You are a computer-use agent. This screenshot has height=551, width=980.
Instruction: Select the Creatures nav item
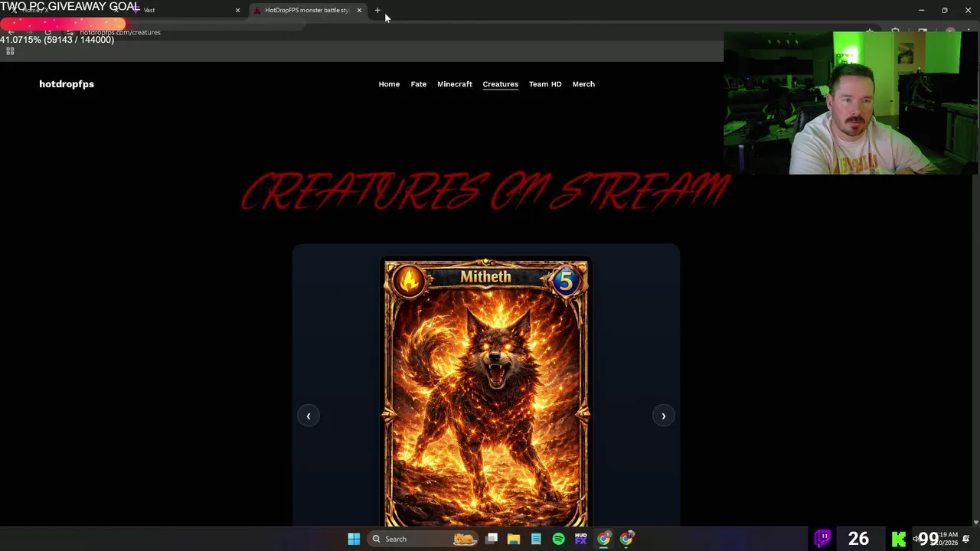coord(500,84)
